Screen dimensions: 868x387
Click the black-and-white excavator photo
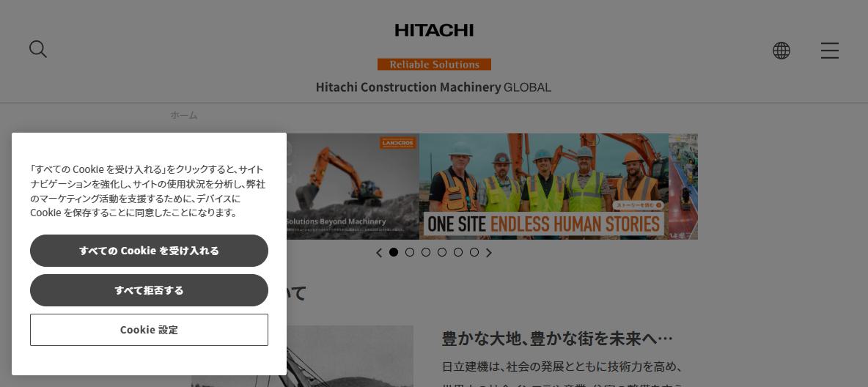350,356
